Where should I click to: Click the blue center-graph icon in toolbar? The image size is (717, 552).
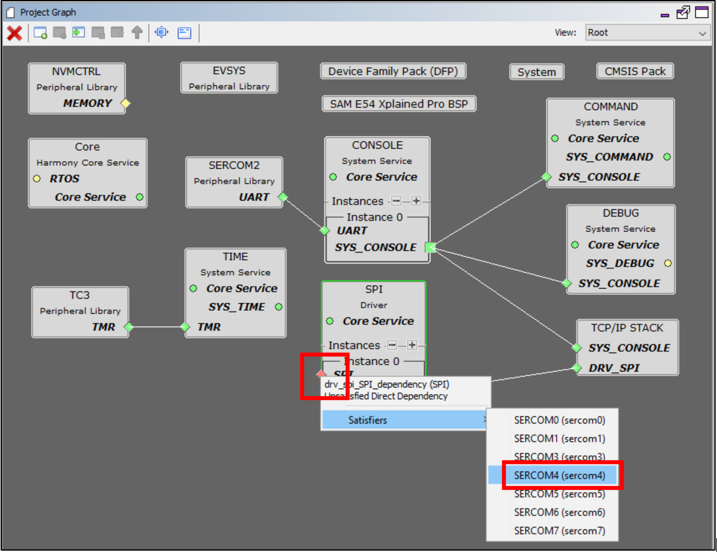(161, 32)
